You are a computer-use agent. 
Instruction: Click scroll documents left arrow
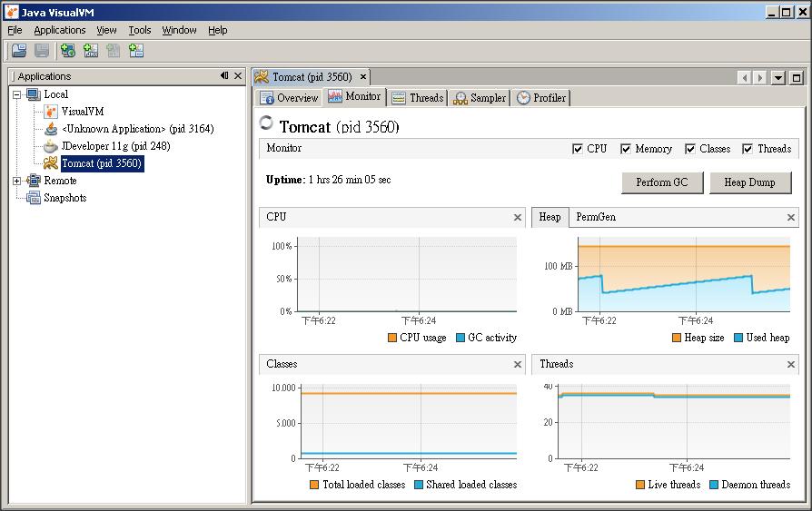(745, 78)
